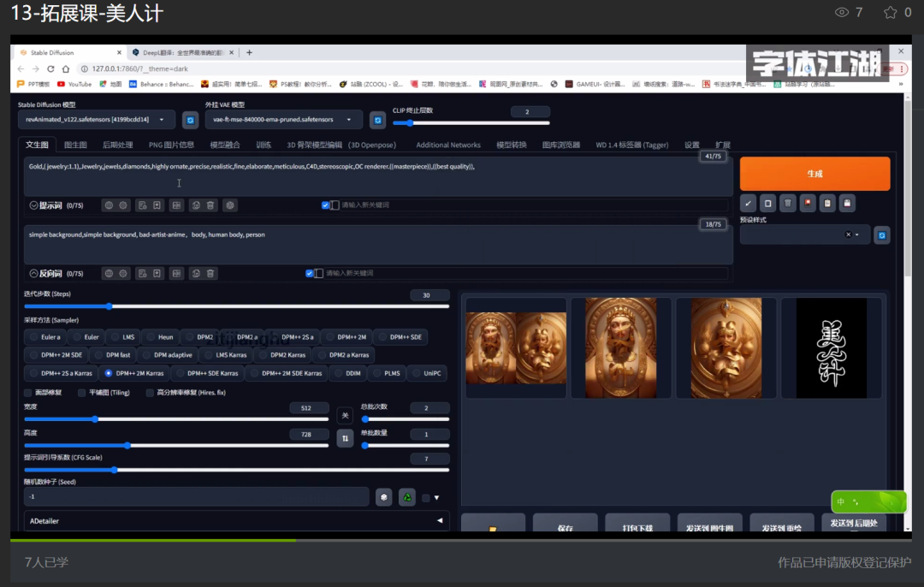Expand the ADetailer section
Screen dimensions: 924x587
(x=236, y=521)
